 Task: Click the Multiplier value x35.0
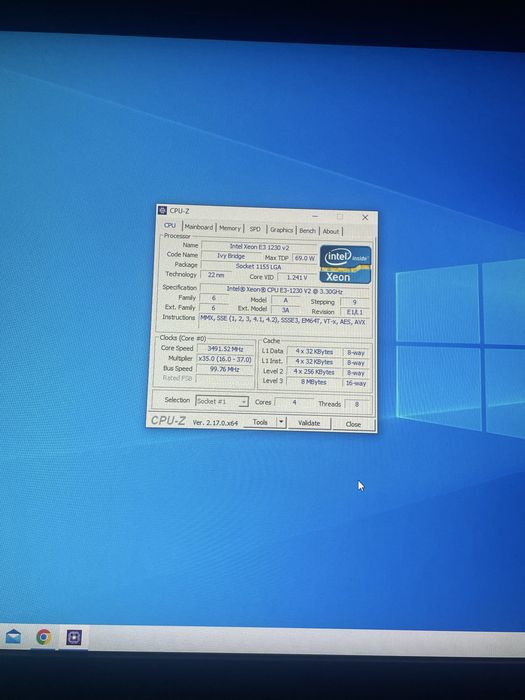click(x=225, y=359)
